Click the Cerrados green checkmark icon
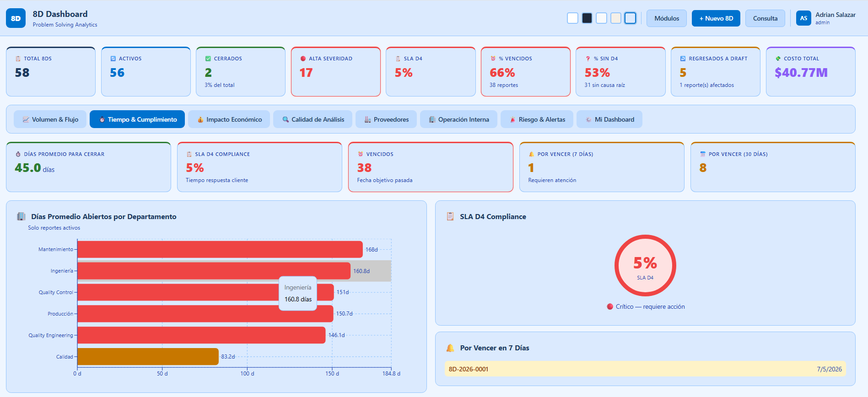 click(208, 59)
